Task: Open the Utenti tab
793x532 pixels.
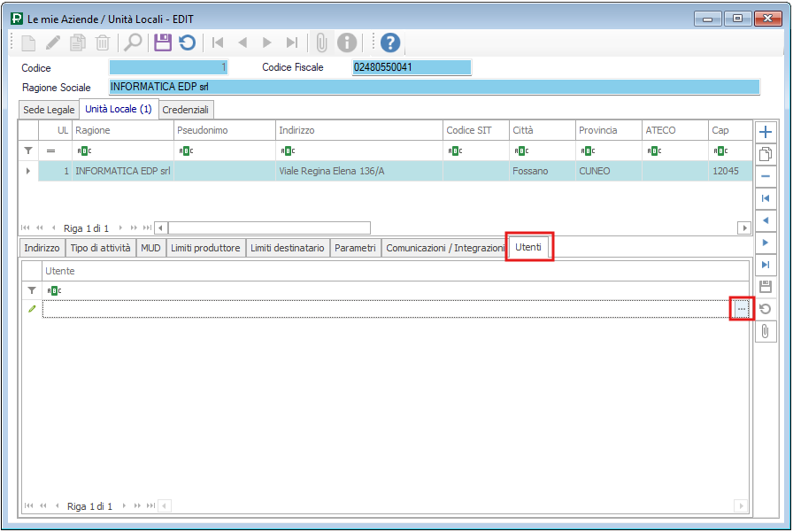Action: (x=528, y=247)
